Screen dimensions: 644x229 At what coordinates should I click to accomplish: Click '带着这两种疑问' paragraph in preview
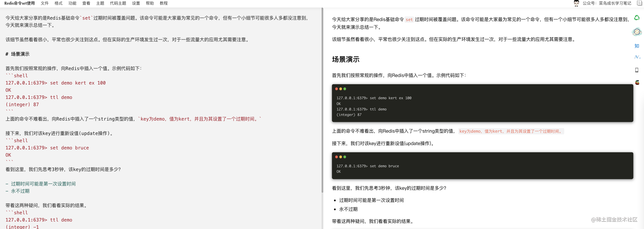coord(374,221)
